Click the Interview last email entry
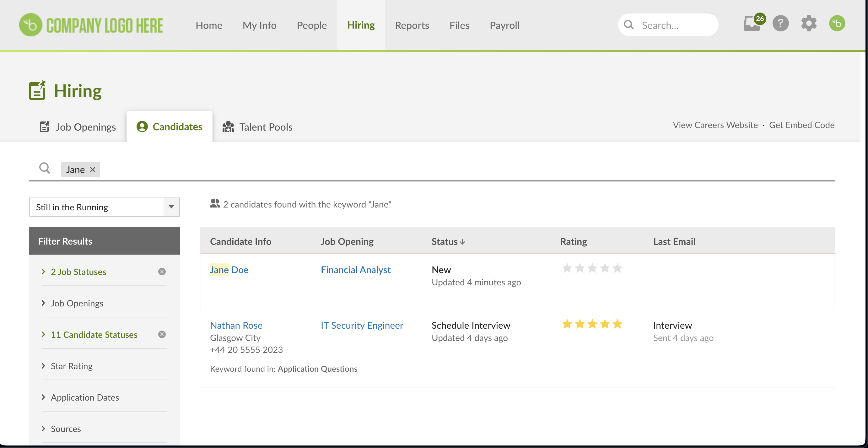The image size is (868, 448). [672, 325]
